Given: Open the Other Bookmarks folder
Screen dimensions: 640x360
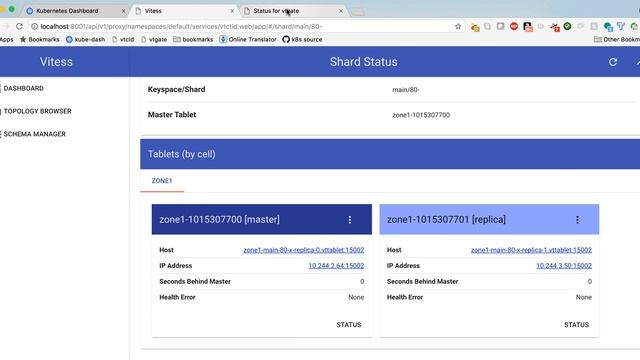Looking at the screenshot, I should coord(617,40).
